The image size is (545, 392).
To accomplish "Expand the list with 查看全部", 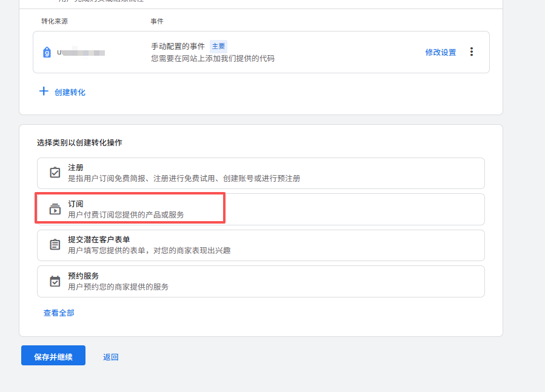I will coord(59,313).
